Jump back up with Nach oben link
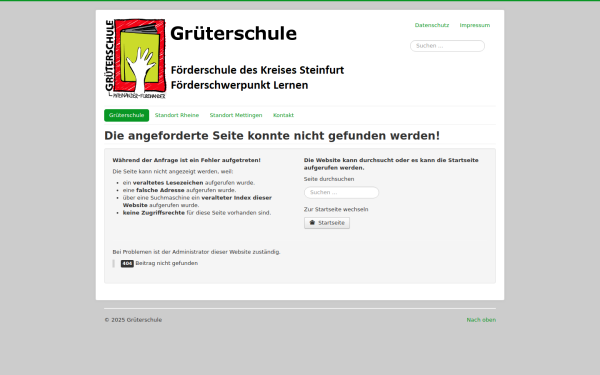The image size is (600, 375). click(481, 320)
